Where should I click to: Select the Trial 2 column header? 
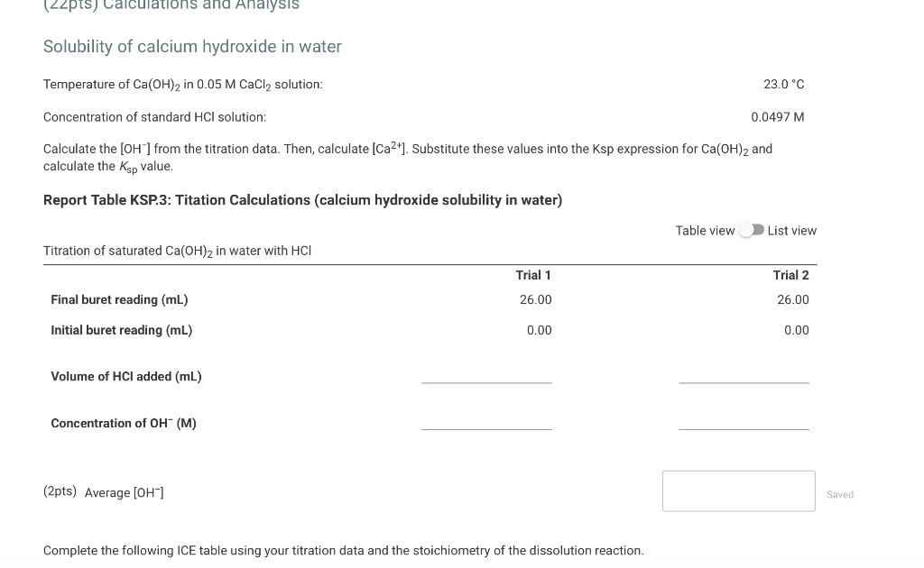click(790, 275)
